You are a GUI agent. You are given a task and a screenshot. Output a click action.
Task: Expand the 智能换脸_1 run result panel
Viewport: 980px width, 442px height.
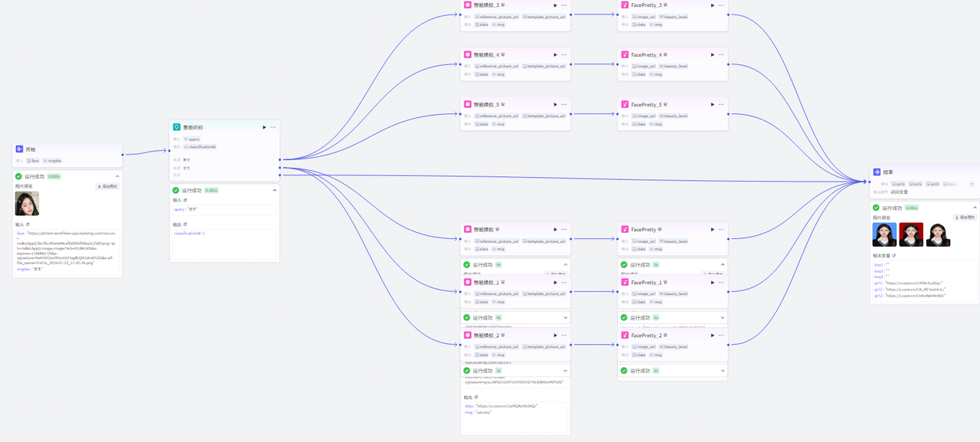[x=566, y=317]
